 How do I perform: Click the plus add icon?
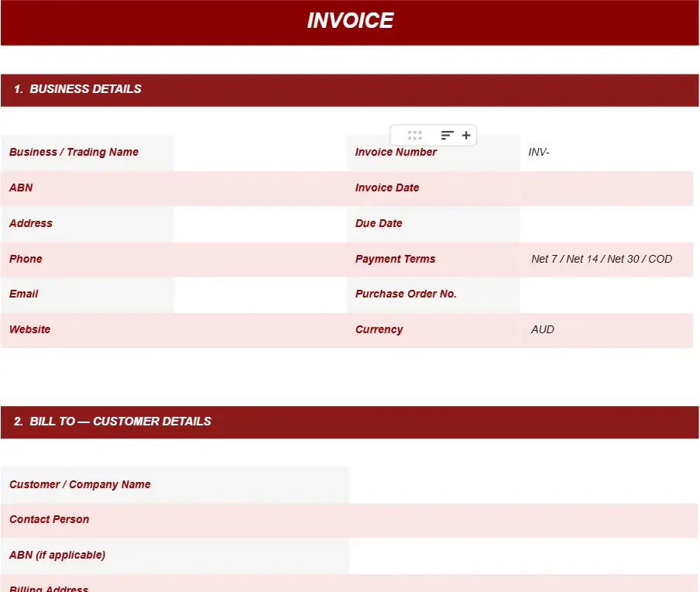coord(466,136)
